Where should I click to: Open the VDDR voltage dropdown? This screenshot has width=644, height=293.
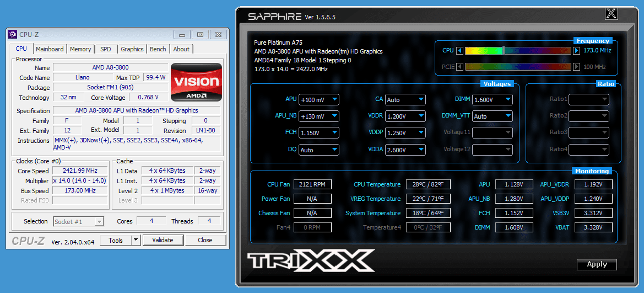click(405, 116)
